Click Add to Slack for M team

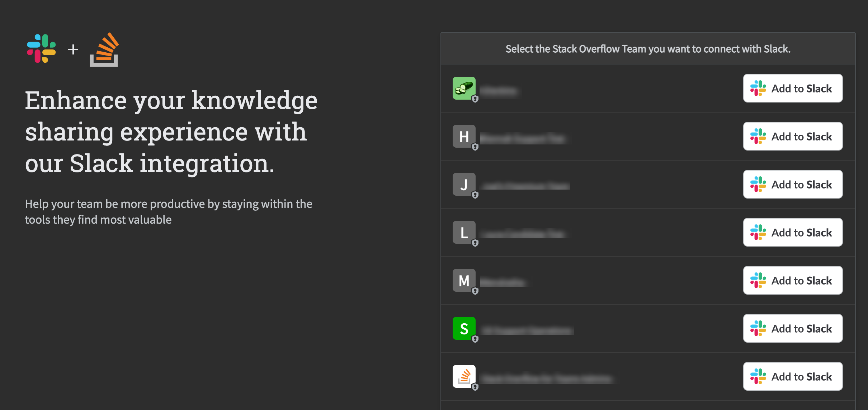point(793,280)
